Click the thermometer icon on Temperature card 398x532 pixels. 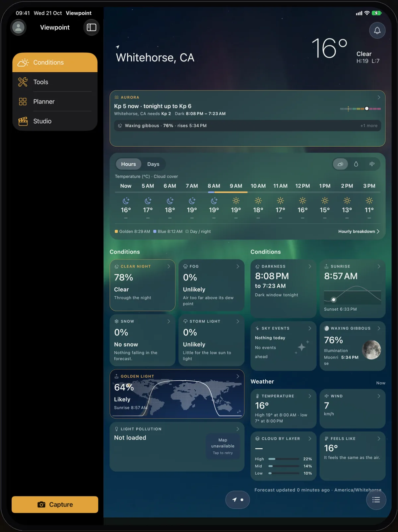(257, 396)
